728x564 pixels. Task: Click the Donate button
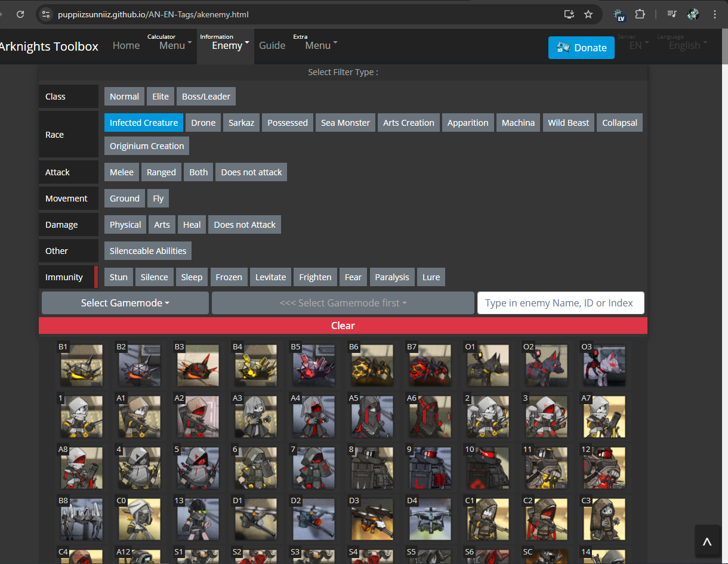point(581,48)
